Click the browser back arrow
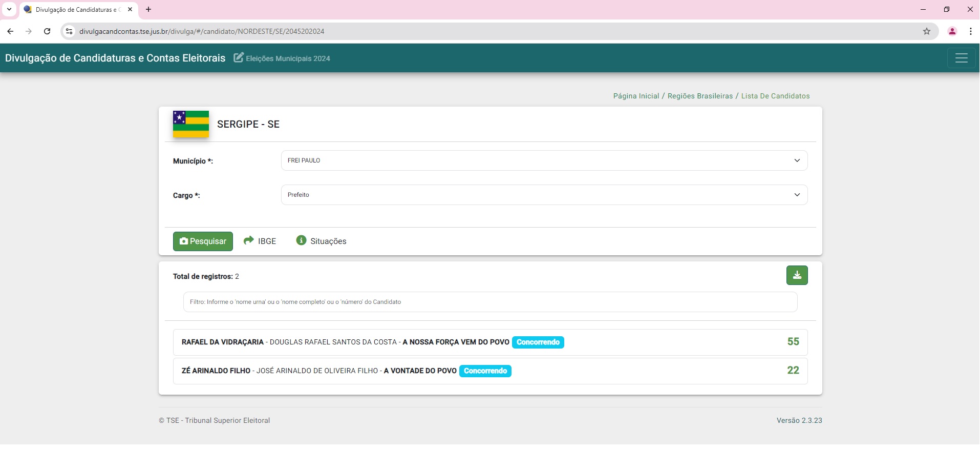 10,31
